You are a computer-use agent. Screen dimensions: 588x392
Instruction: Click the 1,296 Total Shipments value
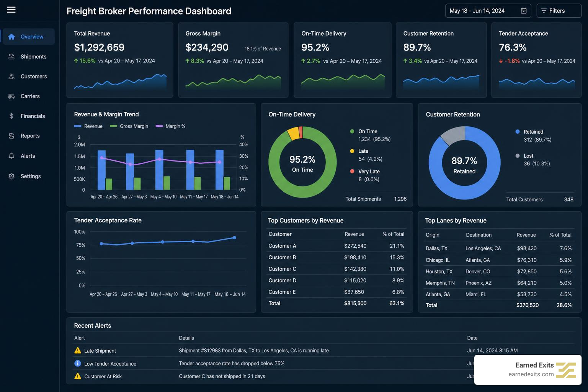click(400, 199)
